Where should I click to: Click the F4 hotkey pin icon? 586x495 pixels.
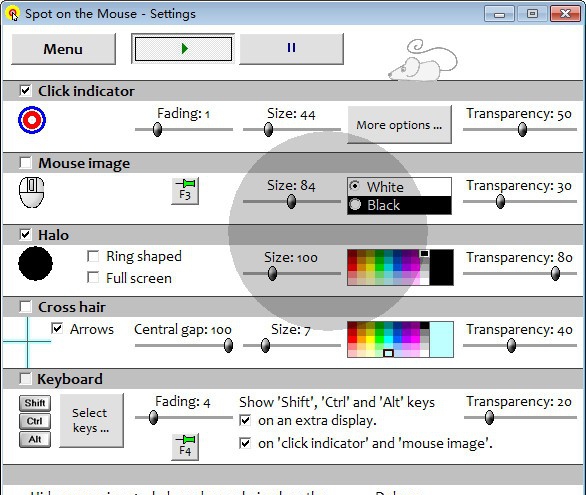pos(185,447)
